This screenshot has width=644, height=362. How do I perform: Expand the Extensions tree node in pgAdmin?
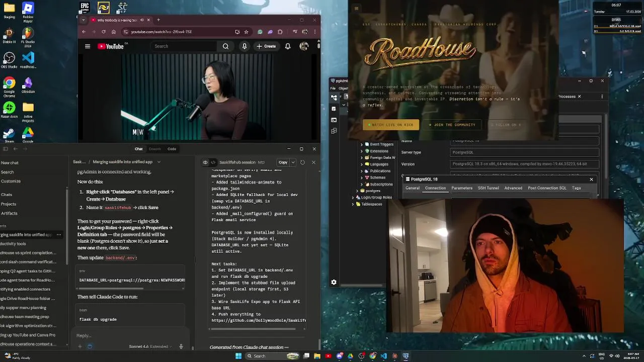[x=361, y=151]
